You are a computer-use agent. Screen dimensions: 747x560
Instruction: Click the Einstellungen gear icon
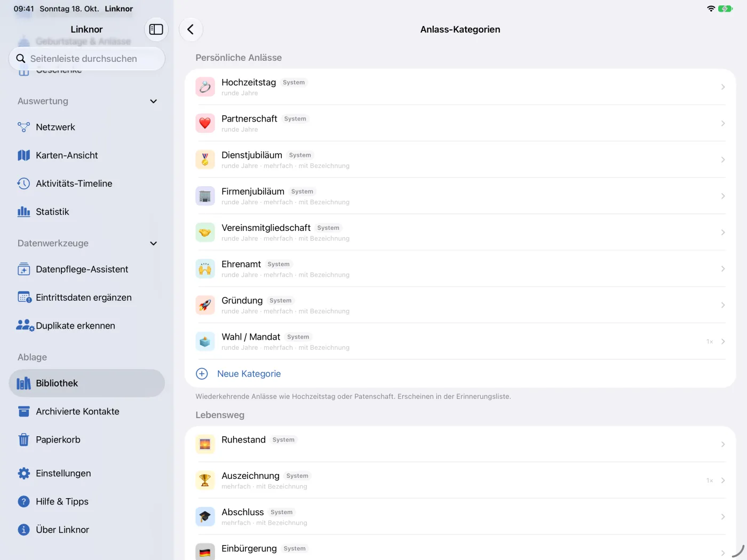coord(23,474)
